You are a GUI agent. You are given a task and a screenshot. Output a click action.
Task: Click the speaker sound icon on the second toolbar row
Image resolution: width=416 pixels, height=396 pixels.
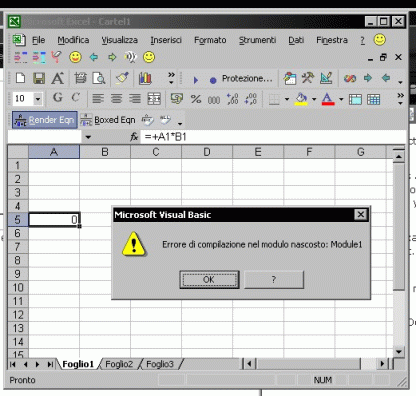(130, 57)
